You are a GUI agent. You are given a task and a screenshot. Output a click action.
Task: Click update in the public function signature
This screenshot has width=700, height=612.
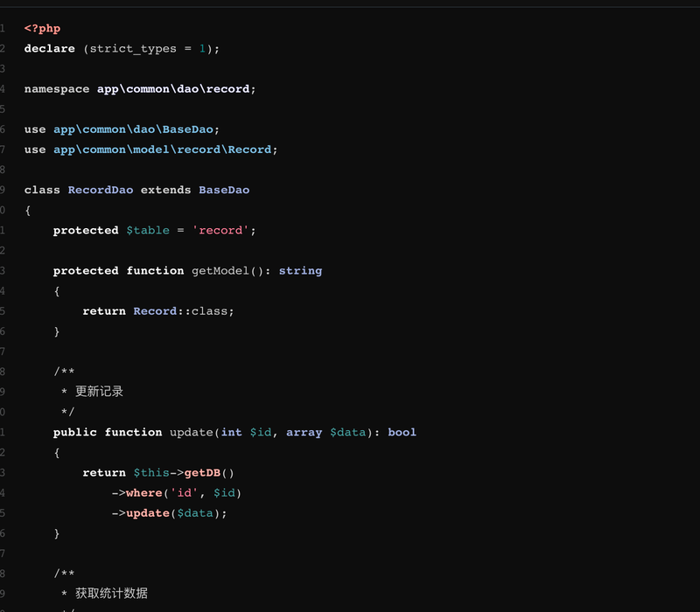[x=192, y=433]
